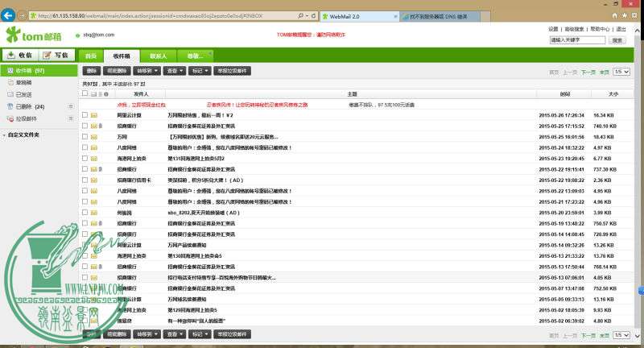Open the 草稿箱 drafts folder
644x348 pixels.
(x=24, y=83)
